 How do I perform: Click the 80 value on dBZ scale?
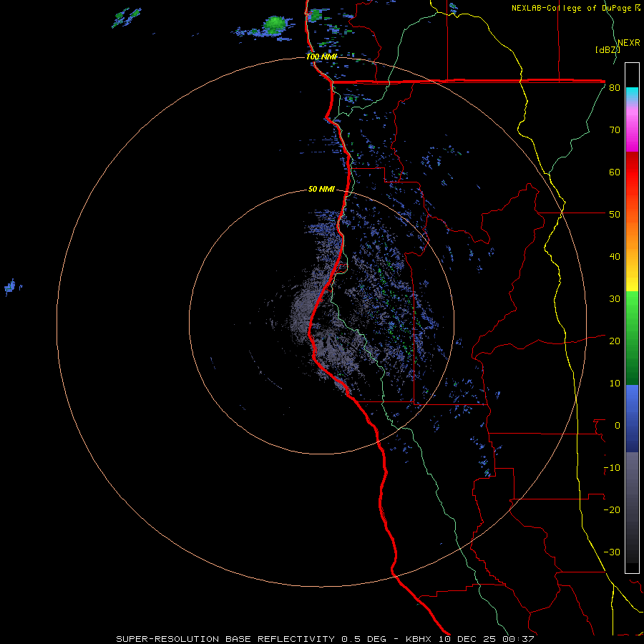click(615, 88)
